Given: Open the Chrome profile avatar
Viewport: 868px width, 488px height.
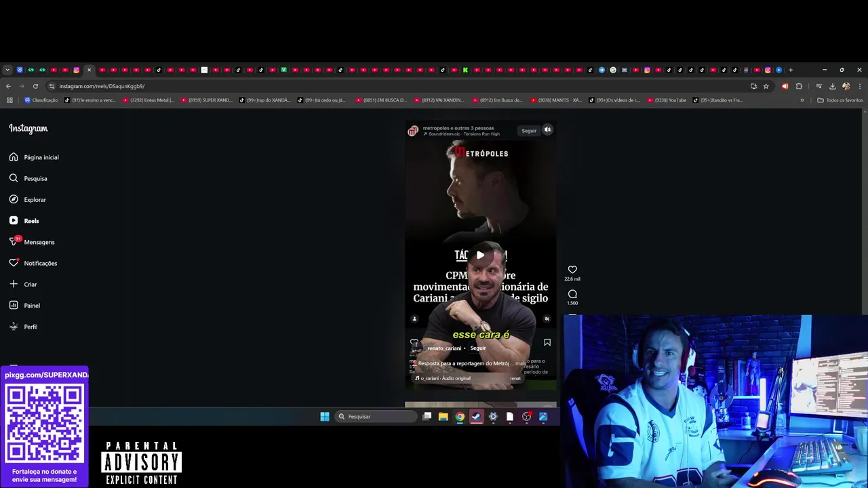Looking at the screenshot, I should pyautogui.click(x=846, y=86).
